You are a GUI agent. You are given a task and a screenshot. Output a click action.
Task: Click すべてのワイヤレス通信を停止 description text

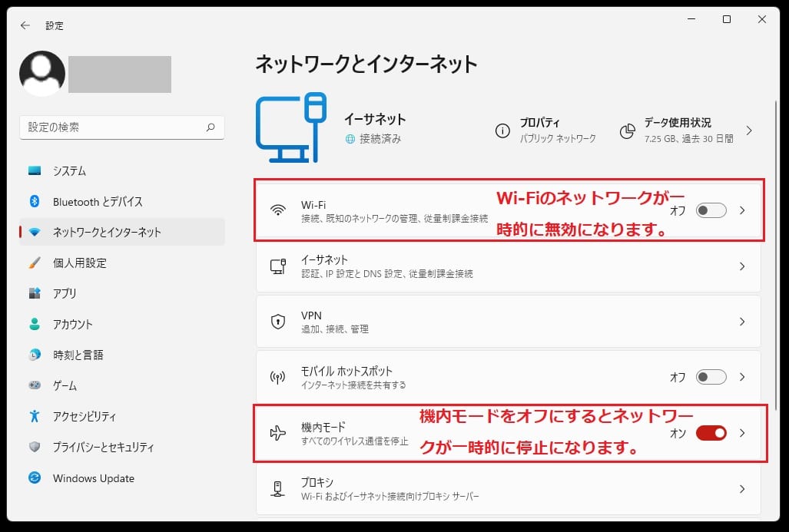coord(355,441)
